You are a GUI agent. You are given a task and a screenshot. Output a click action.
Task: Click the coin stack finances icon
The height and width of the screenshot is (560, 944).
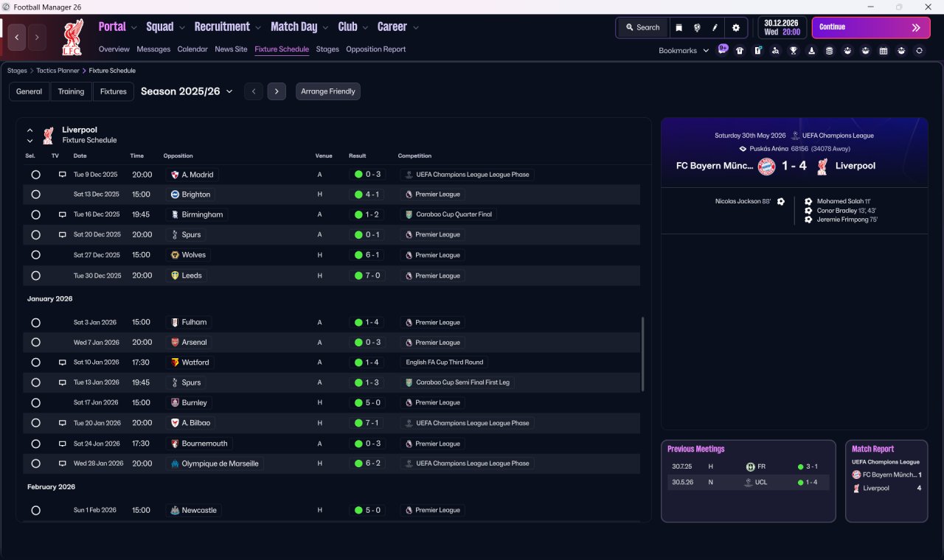(x=829, y=51)
